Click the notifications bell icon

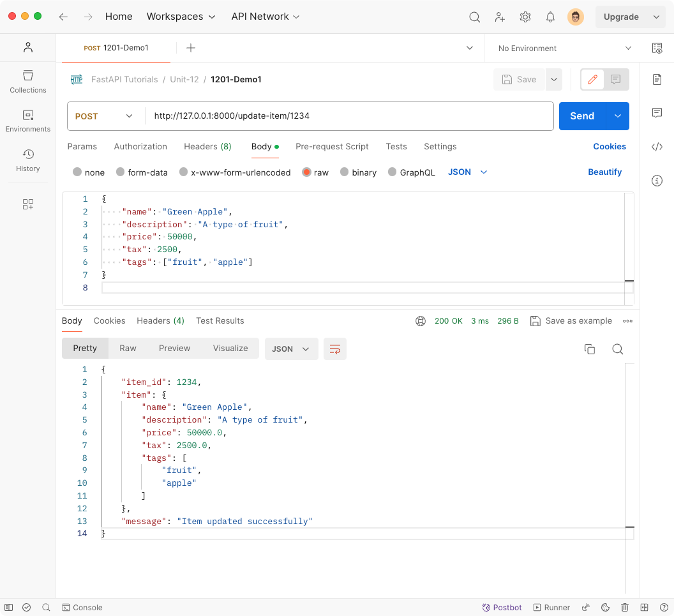point(550,17)
